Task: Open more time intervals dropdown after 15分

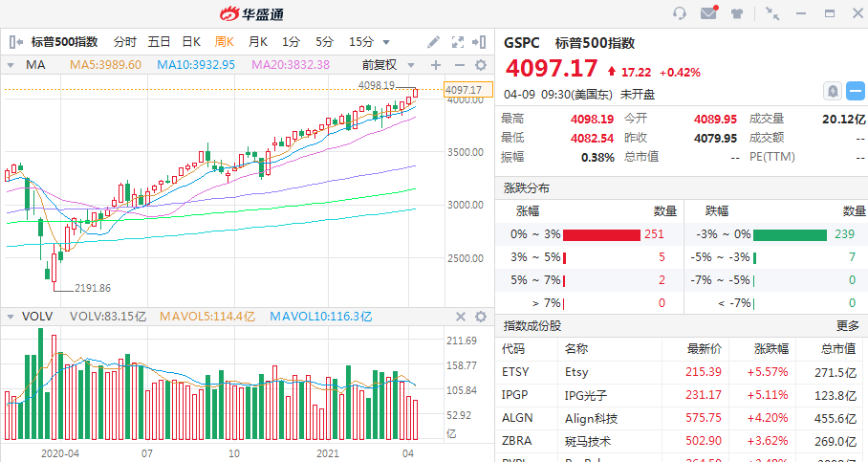Action: [386, 42]
